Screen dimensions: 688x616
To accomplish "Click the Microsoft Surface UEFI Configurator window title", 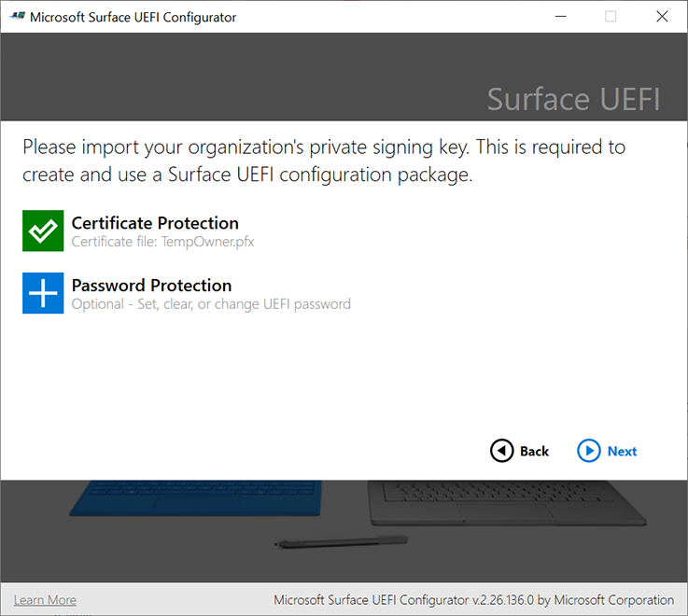I will [133, 17].
